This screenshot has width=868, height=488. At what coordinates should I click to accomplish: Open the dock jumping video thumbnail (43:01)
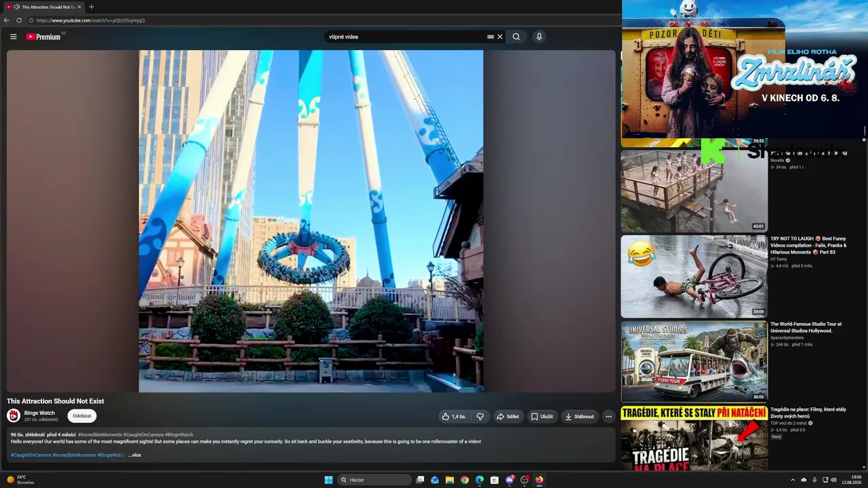point(694,190)
